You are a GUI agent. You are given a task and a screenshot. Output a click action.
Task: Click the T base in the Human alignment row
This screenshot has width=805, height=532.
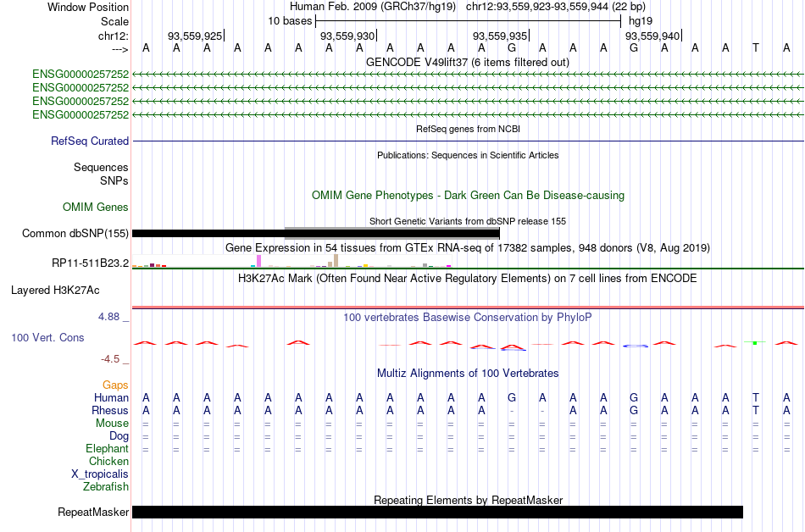coord(755,397)
